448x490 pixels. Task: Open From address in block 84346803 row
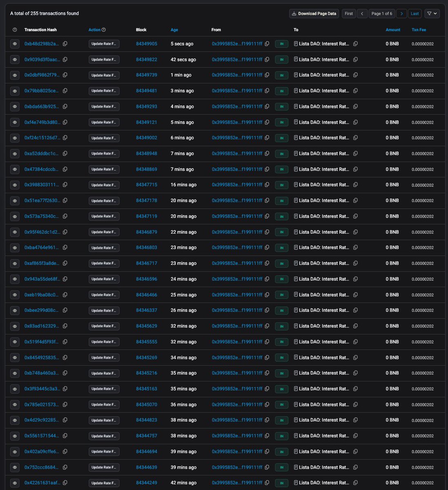point(237,247)
